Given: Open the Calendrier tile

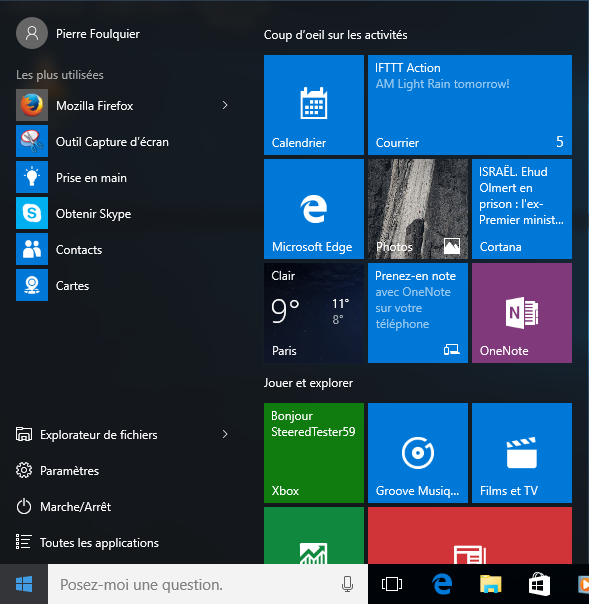Looking at the screenshot, I should pos(314,105).
